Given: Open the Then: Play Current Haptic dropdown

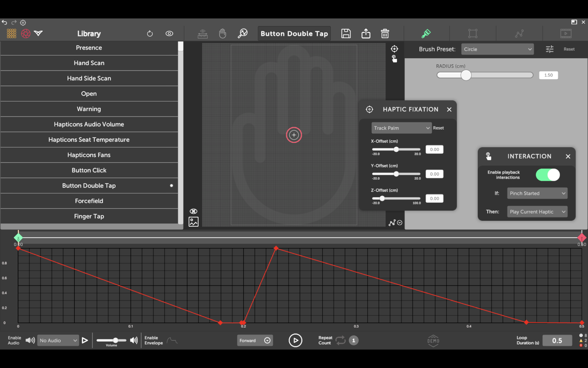Looking at the screenshot, I should (537, 212).
